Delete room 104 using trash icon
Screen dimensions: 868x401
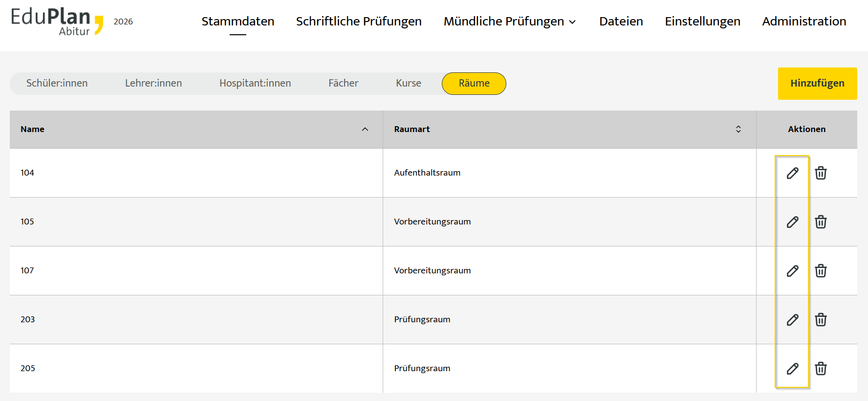tap(821, 173)
